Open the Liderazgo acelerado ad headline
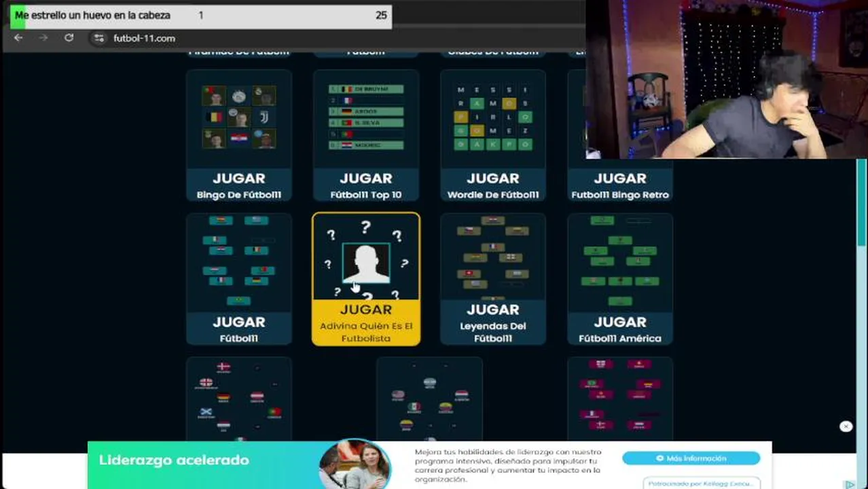Image resolution: width=868 pixels, height=489 pixels. 174,460
